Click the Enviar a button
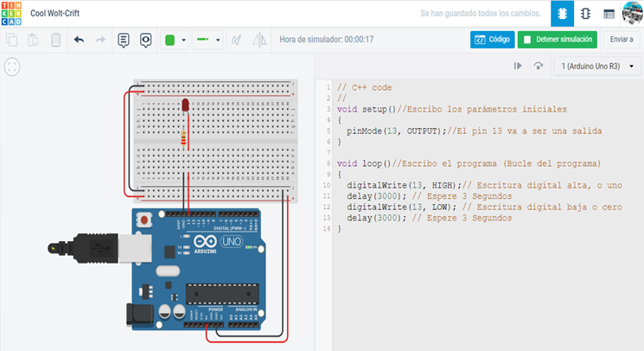Screen dimensions: 644x351 pos(622,40)
